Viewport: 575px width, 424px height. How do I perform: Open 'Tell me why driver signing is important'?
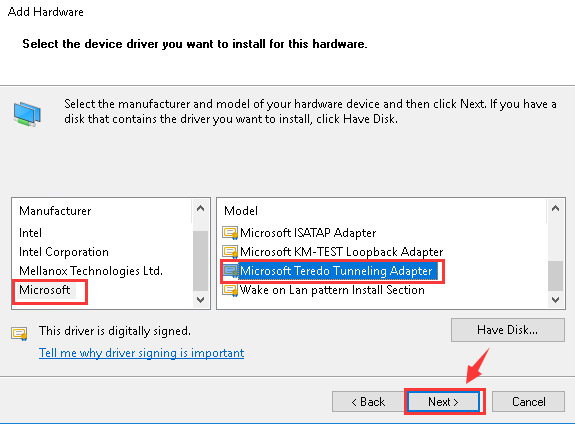click(x=142, y=353)
